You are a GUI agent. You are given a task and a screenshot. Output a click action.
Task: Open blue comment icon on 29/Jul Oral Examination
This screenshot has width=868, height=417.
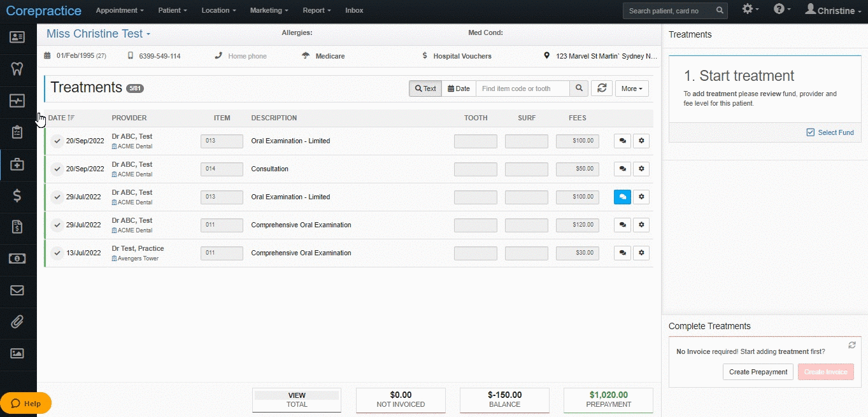point(622,197)
